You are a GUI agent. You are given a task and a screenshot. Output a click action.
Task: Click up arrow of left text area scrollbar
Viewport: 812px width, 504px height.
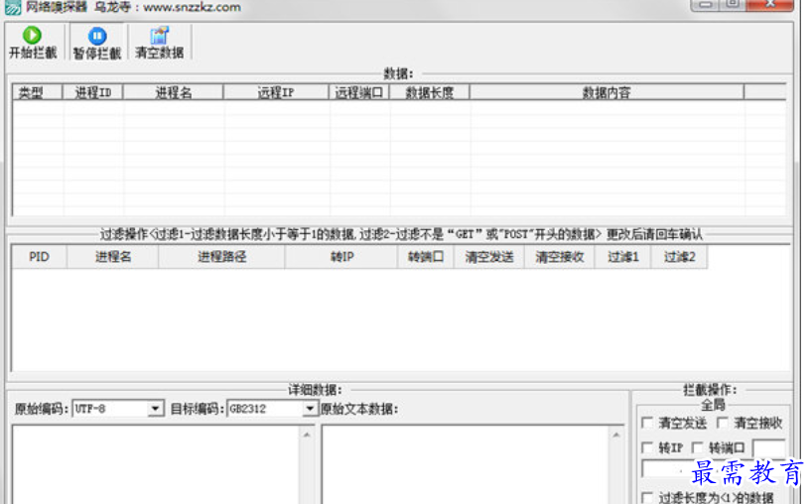tap(307, 436)
